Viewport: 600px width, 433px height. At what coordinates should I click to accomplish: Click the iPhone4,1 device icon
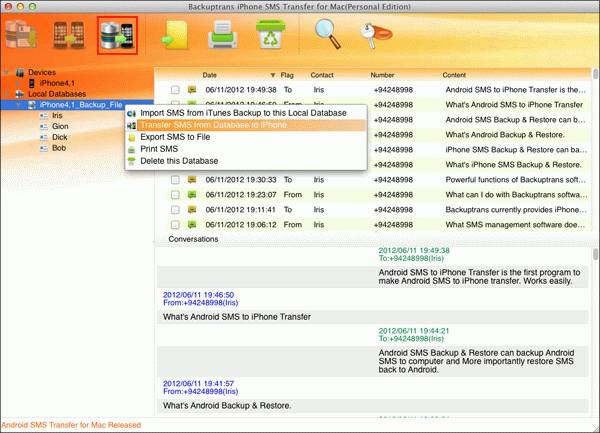32,83
